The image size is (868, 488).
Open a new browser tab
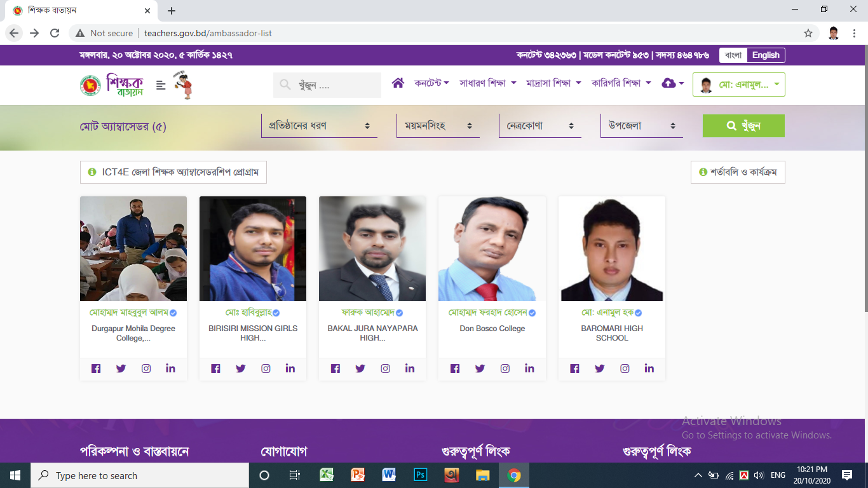tap(172, 11)
